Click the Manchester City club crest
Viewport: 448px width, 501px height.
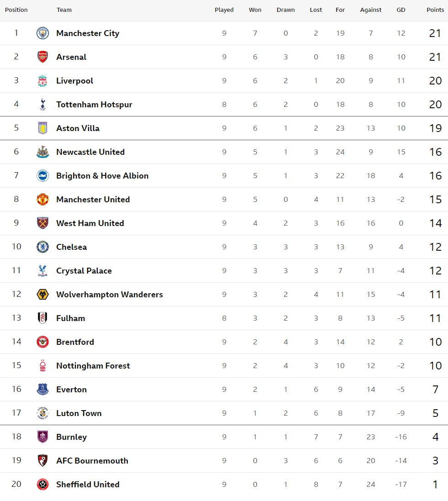tap(42, 33)
